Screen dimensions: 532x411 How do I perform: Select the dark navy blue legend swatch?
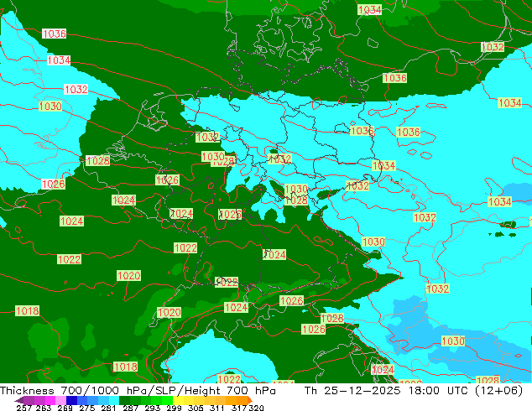coord(71,400)
